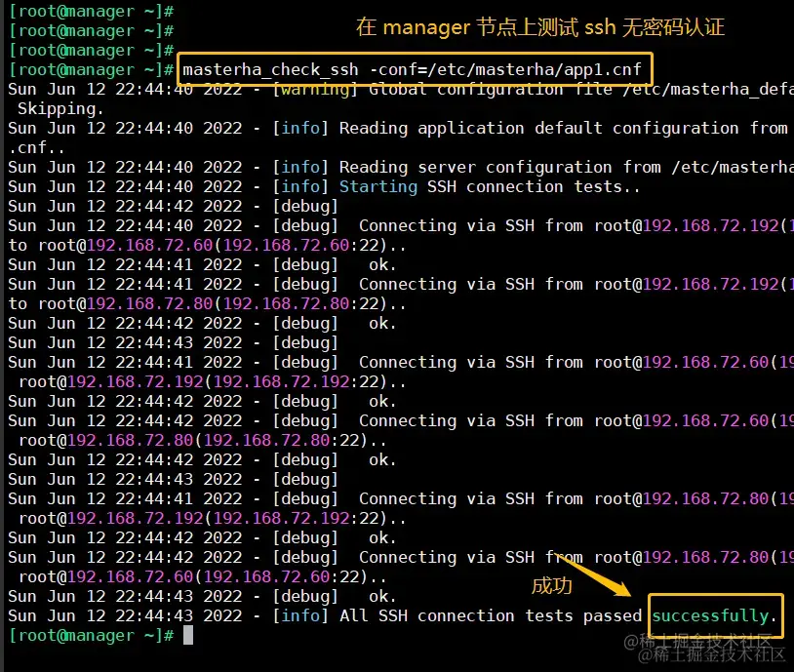This screenshot has height=672, width=794.
Task: Click the empty 22:44:42 [debug] line
Action: coord(173,206)
